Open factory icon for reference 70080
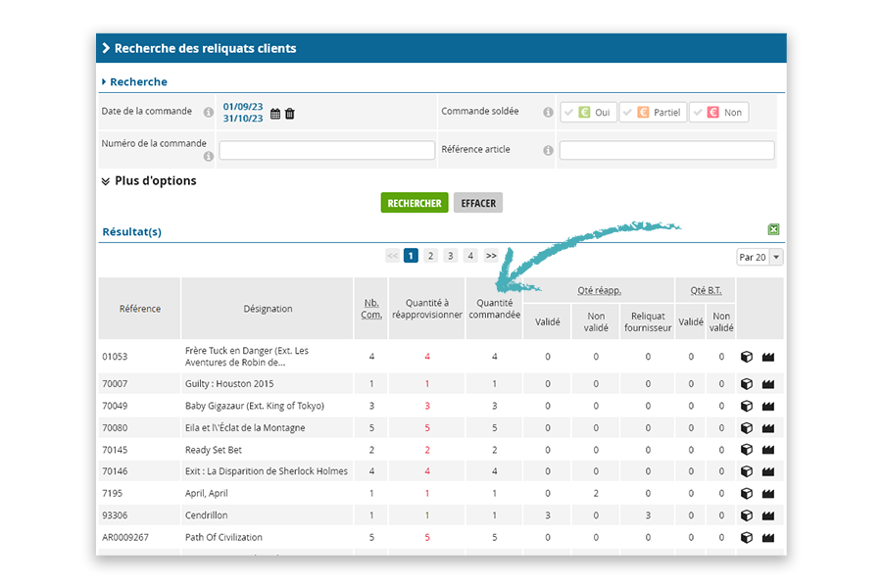Image resolution: width=882 pixels, height=588 pixels. (x=768, y=427)
